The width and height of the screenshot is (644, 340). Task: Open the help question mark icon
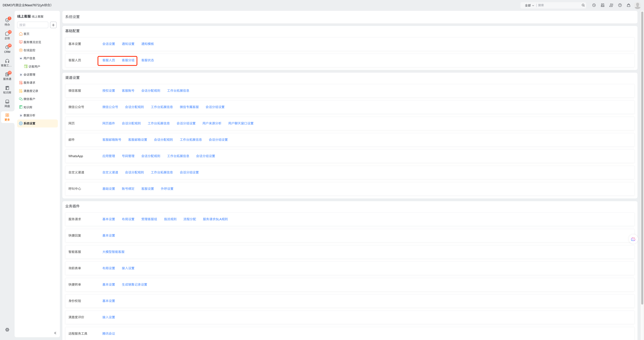[x=620, y=5]
